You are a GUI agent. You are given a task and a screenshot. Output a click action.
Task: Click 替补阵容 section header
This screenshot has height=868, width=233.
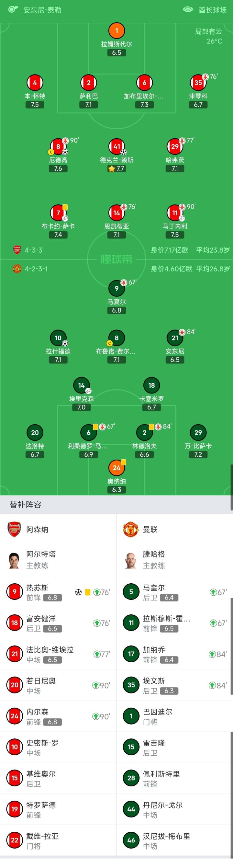pyautogui.click(x=26, y=504)
